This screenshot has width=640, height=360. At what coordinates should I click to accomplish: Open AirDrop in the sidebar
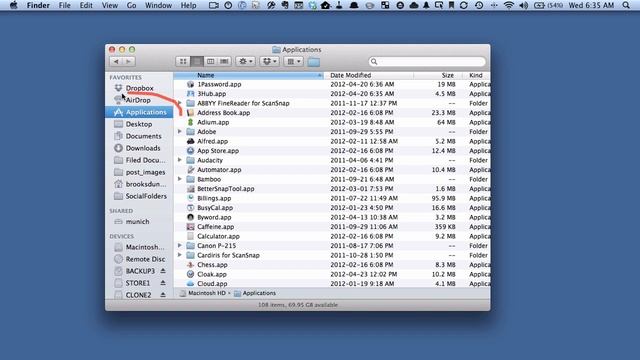138,100
